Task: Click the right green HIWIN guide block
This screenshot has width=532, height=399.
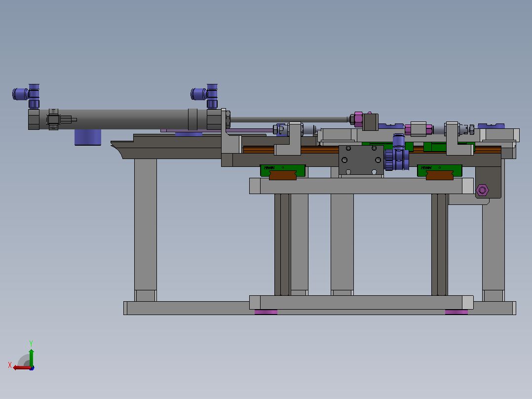Action: pos(439,170)
